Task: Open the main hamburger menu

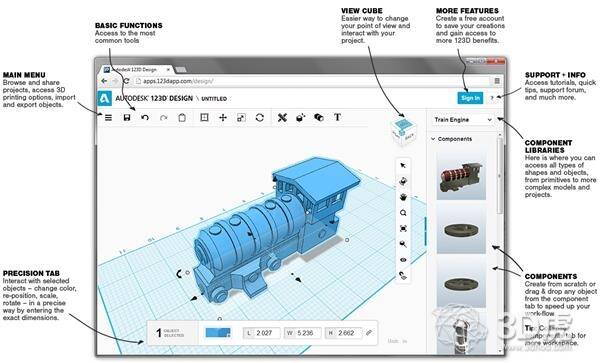Action: pyautogui.click(x=108, y=117)
